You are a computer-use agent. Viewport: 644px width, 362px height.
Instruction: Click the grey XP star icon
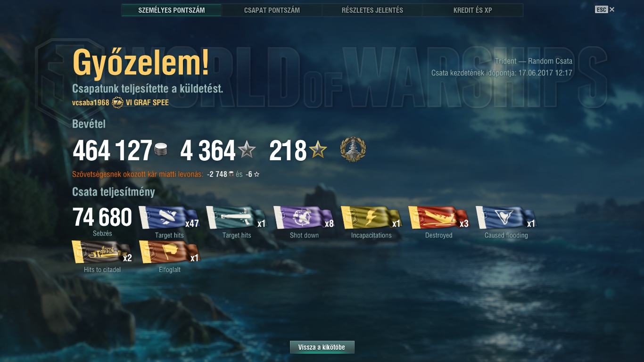click(247, 150)
